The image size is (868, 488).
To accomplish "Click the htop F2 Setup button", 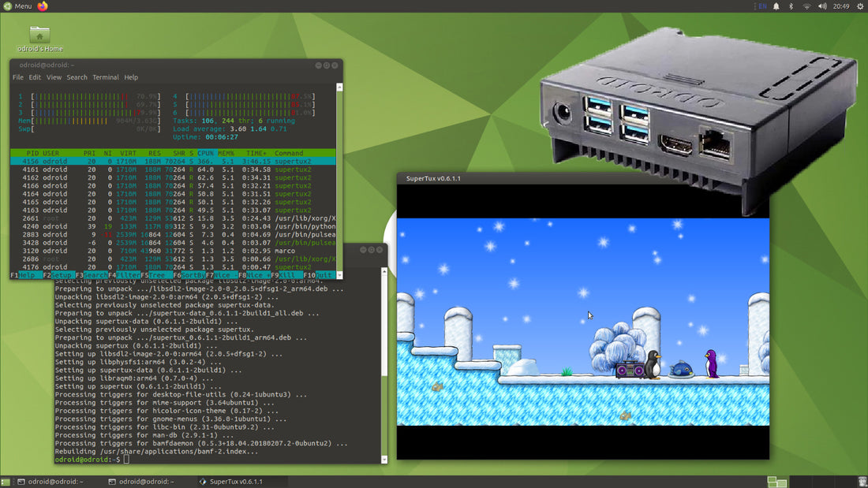I will pos(57,275).
